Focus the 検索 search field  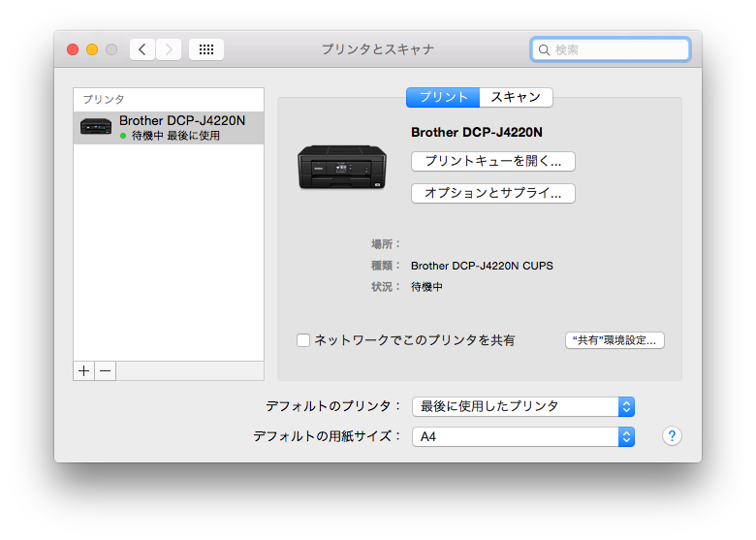[x=611, y=49]
